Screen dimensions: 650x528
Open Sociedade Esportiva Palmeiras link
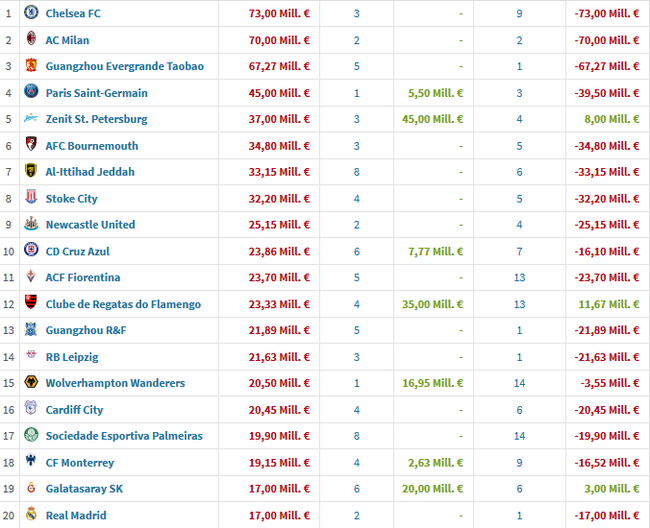[124, 436]
